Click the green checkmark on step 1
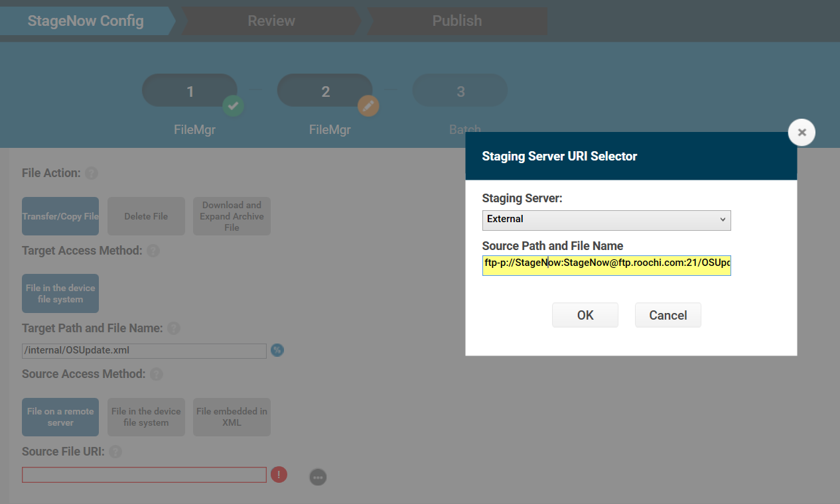This screenshot has width=840, height=504. [x=233, y=105]
